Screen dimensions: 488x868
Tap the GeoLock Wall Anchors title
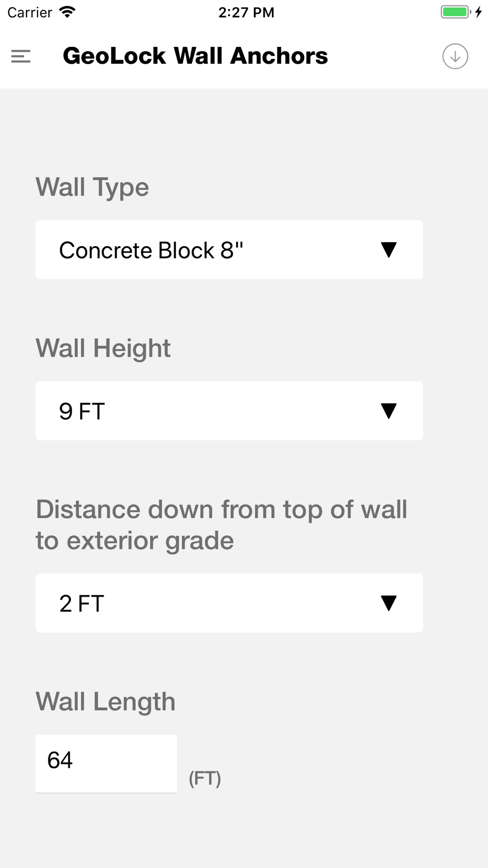tap(195, 56)
